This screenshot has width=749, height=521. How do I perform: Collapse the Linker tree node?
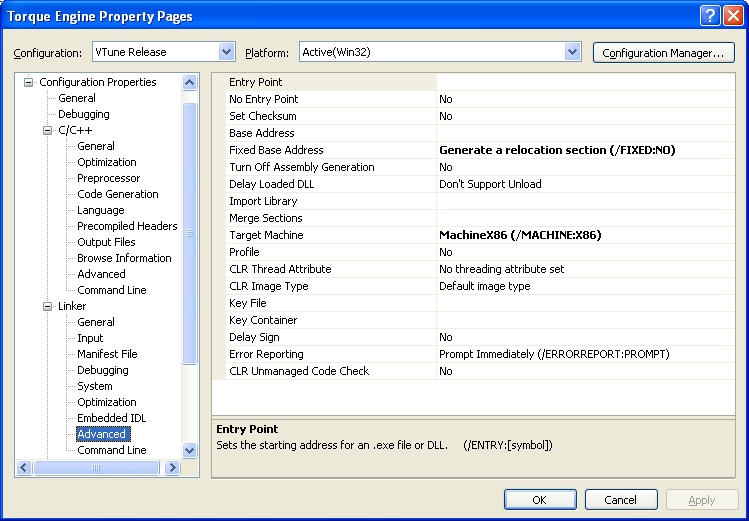pyautogui.click(x=47, y=306)
